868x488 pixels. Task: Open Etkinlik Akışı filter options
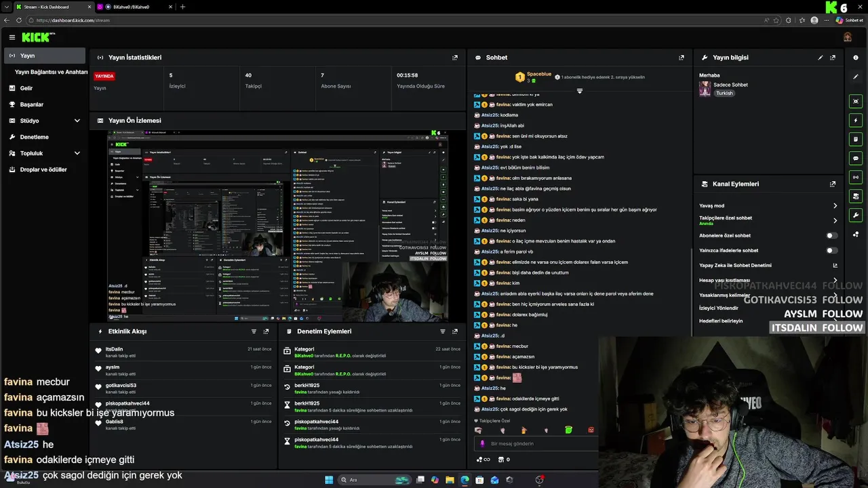tap(254, 331)
